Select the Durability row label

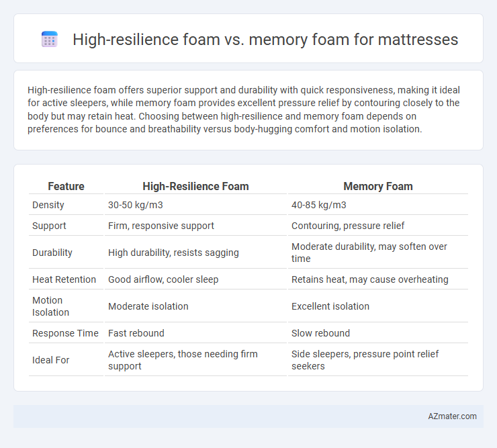coord(52,253)
